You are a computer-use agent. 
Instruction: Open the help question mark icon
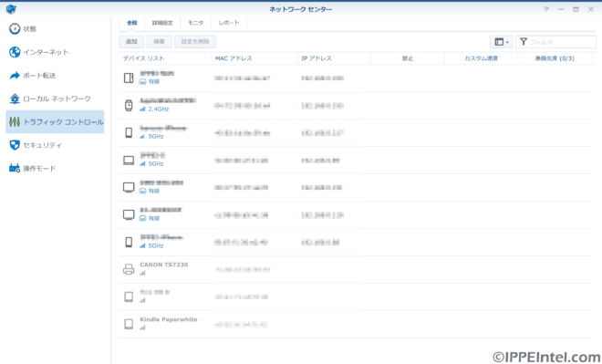click(546, 9)
